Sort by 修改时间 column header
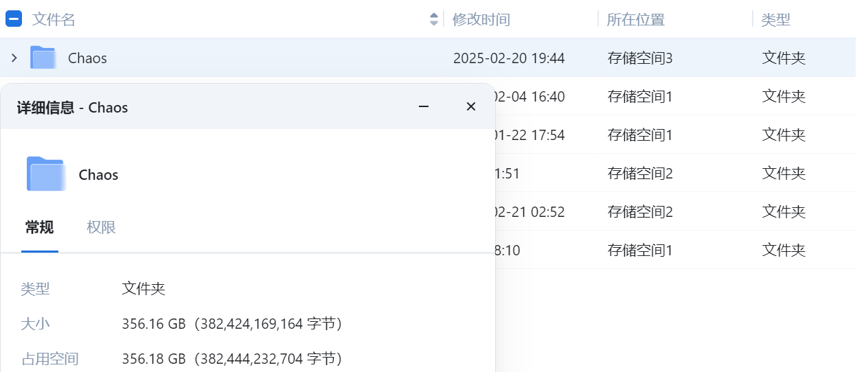The width and height of the screenshot is (868, 372). [x=481, y=19]
